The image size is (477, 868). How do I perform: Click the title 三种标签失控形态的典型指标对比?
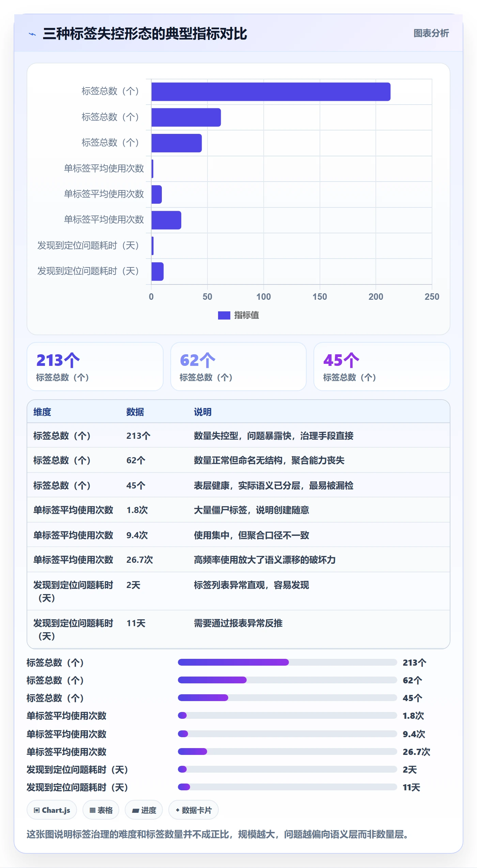(145, 34)
